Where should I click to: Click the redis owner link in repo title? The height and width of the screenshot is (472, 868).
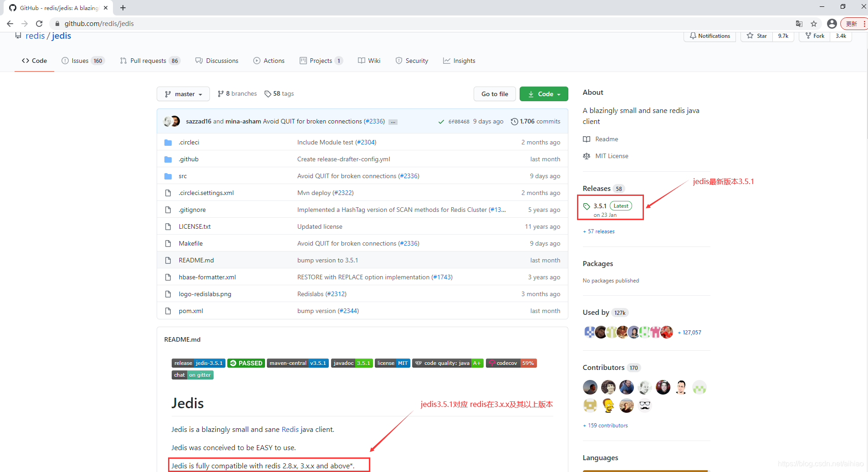click(35, 36)
